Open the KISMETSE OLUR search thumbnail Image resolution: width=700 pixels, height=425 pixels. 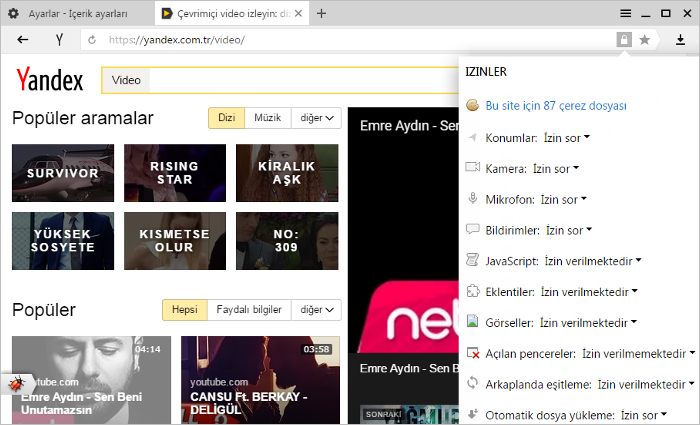[x=175, y=241]
